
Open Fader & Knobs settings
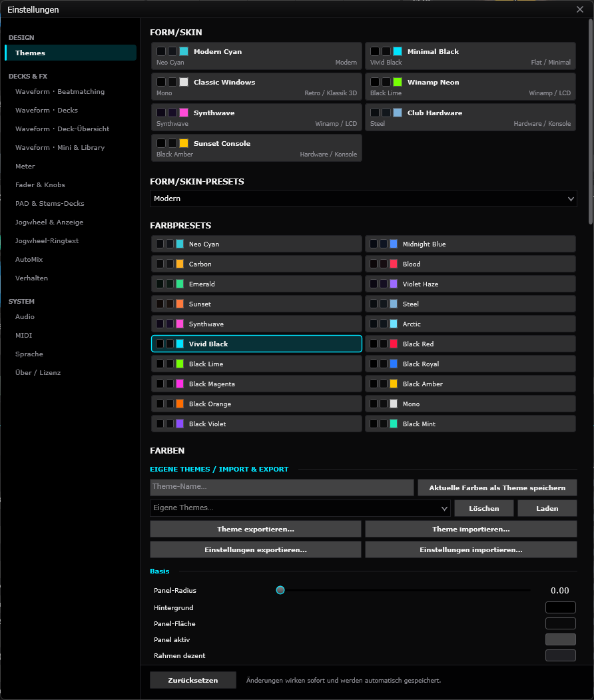pos(71,184)
